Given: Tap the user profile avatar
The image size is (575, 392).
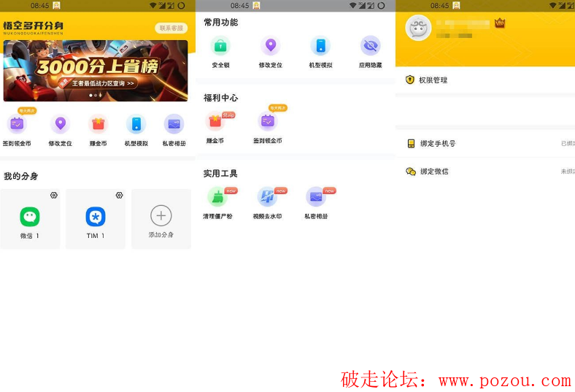Looking at the screenshot, I should tap(418, 28).
